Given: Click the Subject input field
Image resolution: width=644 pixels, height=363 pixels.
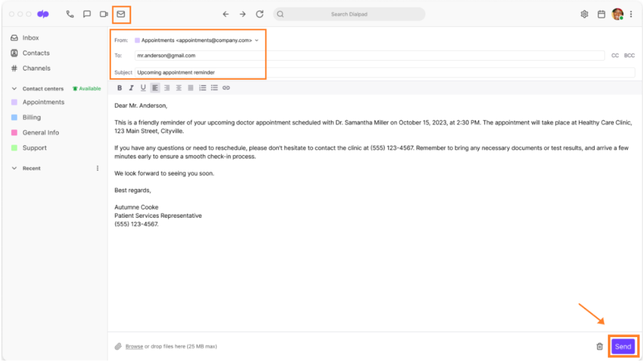Looking at the screenshot, I should click(385, 73).
